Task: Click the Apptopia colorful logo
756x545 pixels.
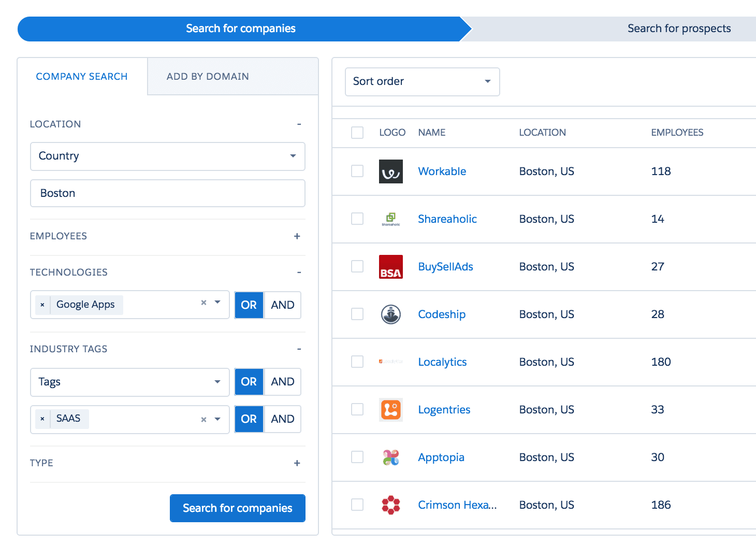Action: click(x=391, y=457)
